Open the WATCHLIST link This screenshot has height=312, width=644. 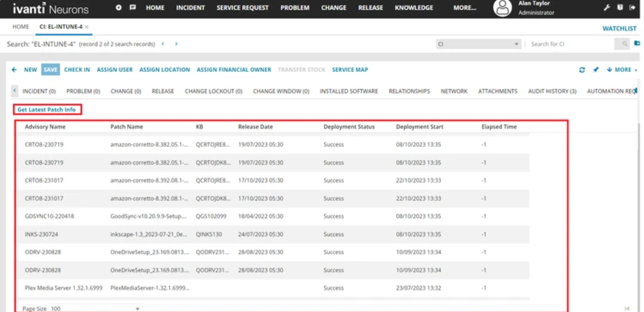[x=619, y=28]
